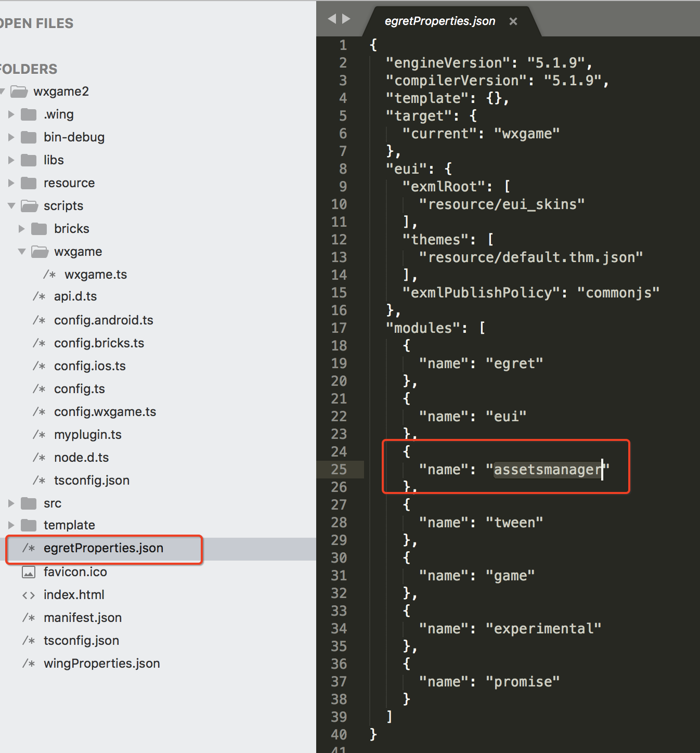This screenshot has width=700, height=753.
Task: Open manifest.json from the file tree
Action: tap(83, 618)
